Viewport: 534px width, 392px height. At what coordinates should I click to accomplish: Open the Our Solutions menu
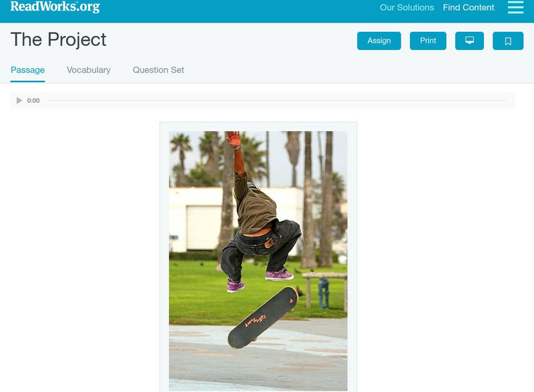[x=407, y=7]
